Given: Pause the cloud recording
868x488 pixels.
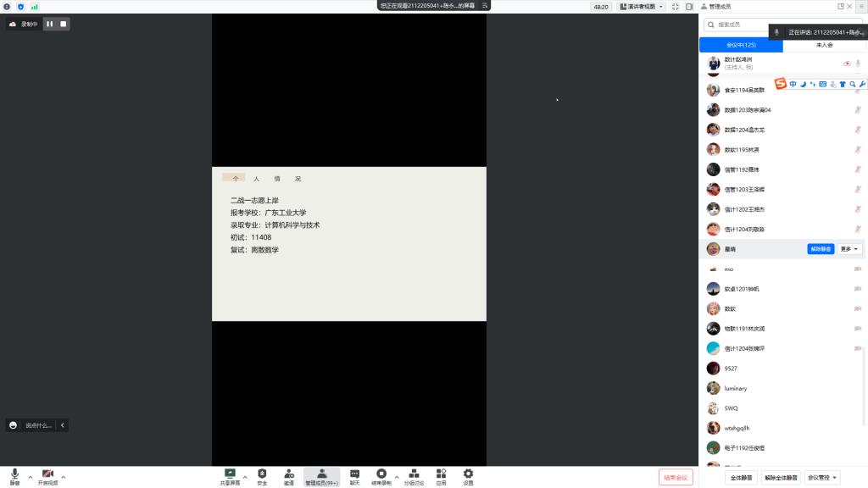Looking at the screenshot, I should pos(50,24).
